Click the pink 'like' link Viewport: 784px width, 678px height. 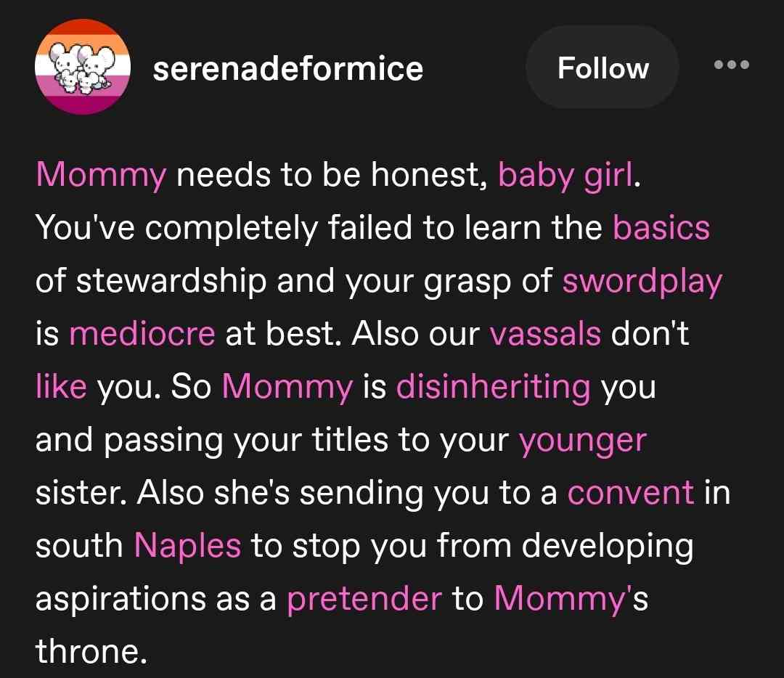click(61, 387)
